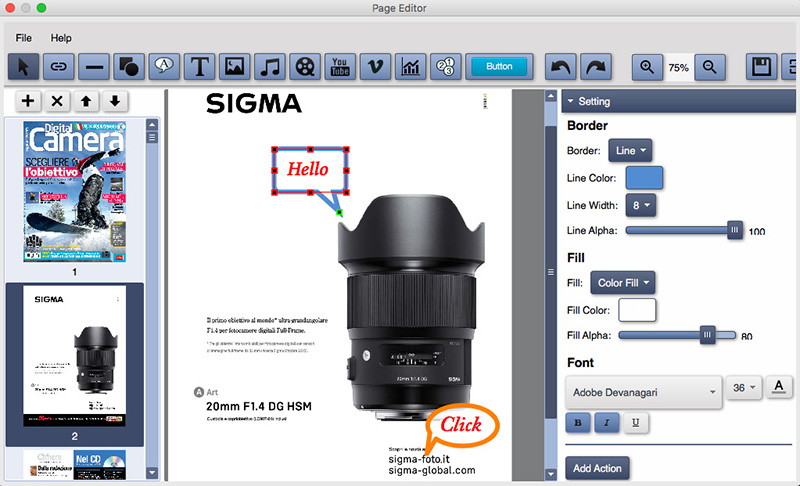Viewport: 800px width, 486px height.
Task: Toggle underline text formatting
Action: [x=635, y=422]
